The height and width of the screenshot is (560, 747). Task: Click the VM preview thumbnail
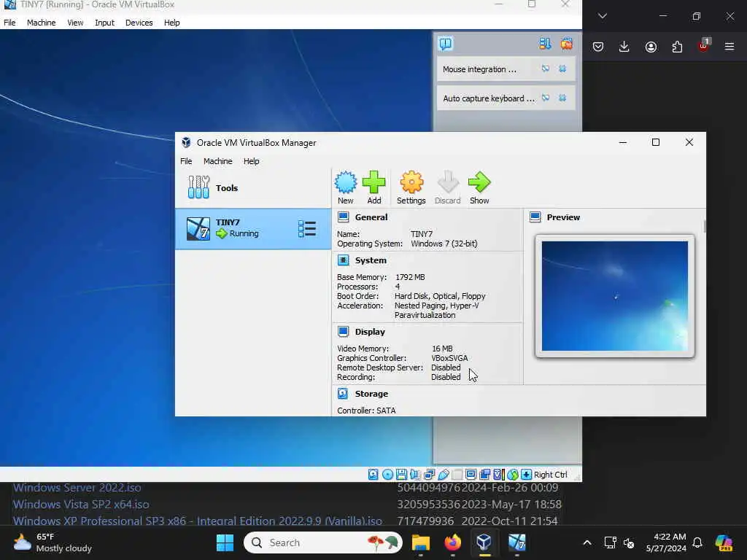[614, 296]
